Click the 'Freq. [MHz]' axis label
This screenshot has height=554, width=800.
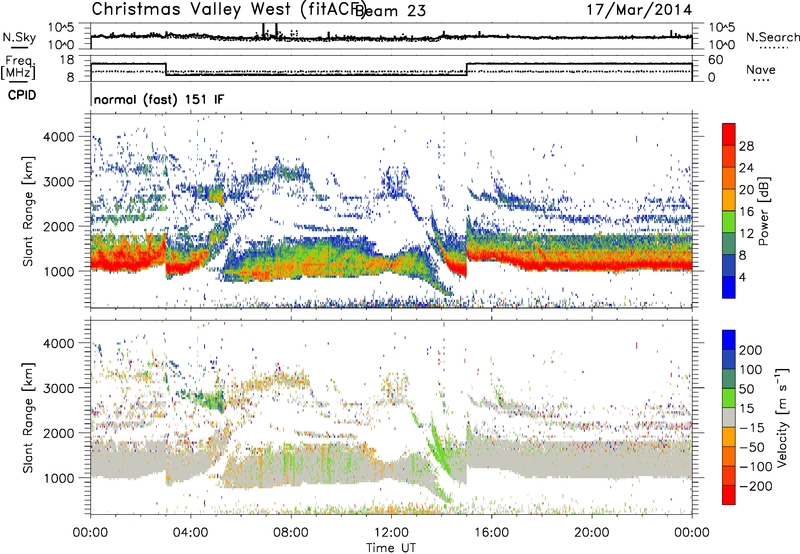(18, 67)
